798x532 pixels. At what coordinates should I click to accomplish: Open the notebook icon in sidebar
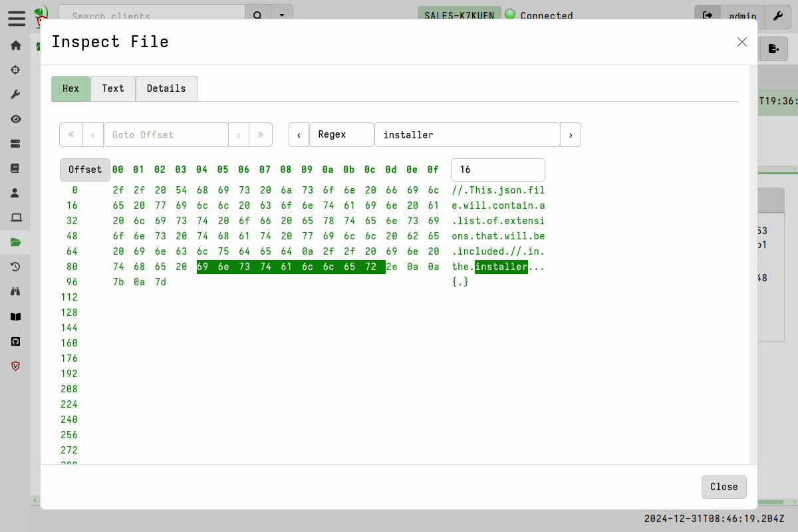15,168
